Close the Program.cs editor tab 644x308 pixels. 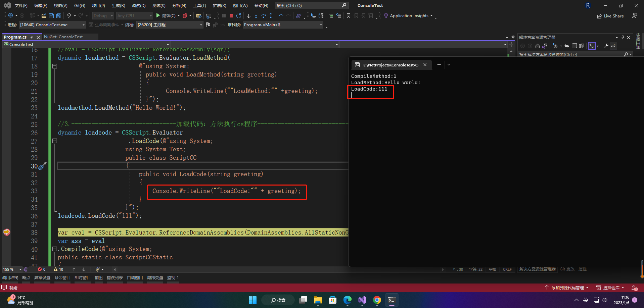pos(38,37)
